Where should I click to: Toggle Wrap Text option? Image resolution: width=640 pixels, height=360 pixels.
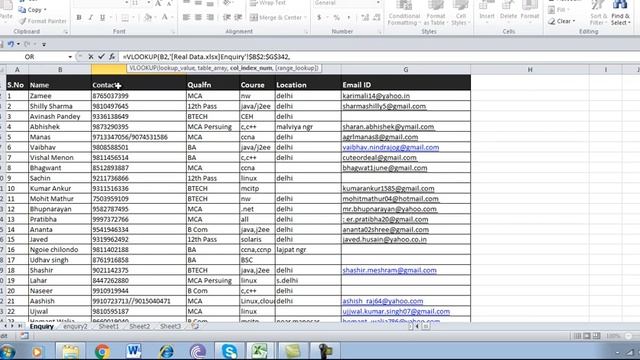click(268, 3)
